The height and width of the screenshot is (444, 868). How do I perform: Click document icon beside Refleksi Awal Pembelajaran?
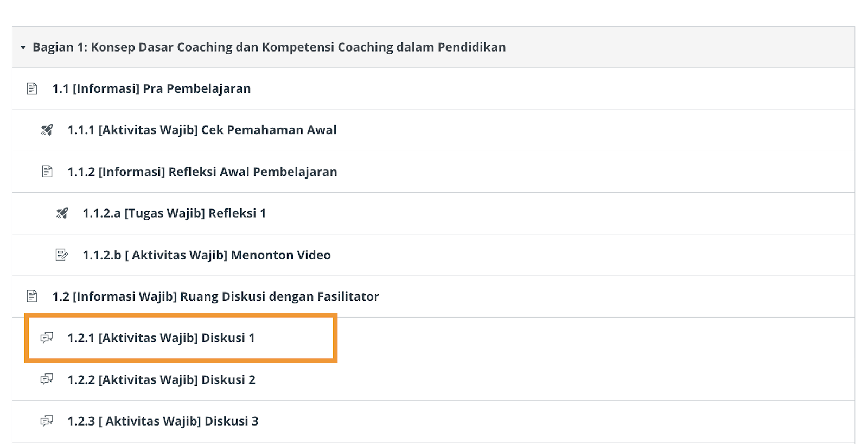(47, 172)
